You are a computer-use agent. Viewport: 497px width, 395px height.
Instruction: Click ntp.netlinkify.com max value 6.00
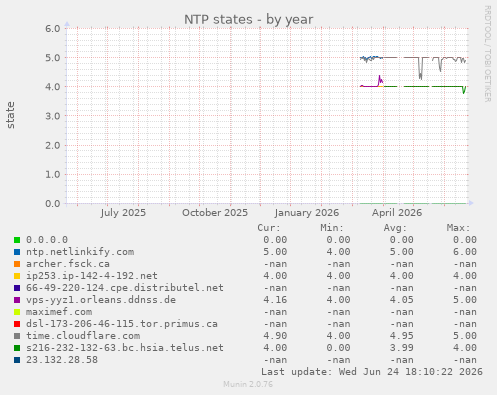coord(465,252)
